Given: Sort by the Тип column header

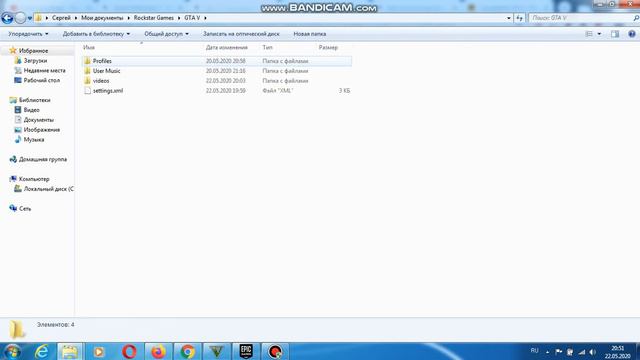Looking at the screenshot, I should tap(267, 48).
